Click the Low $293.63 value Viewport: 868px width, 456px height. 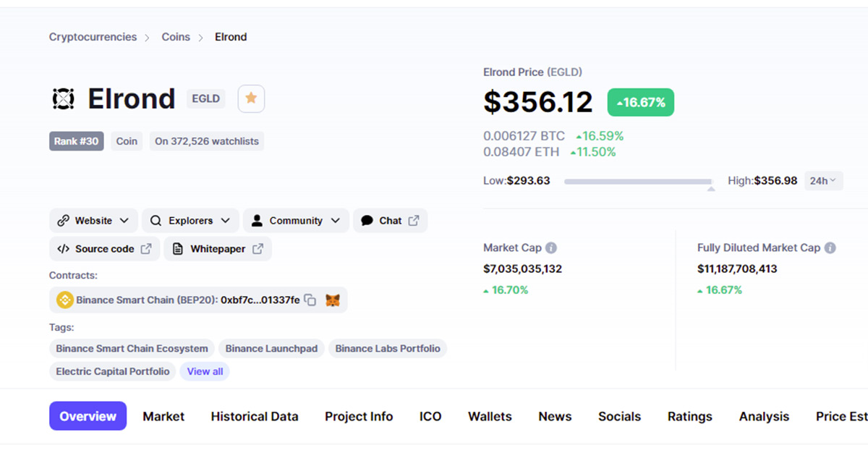(528, 181)
